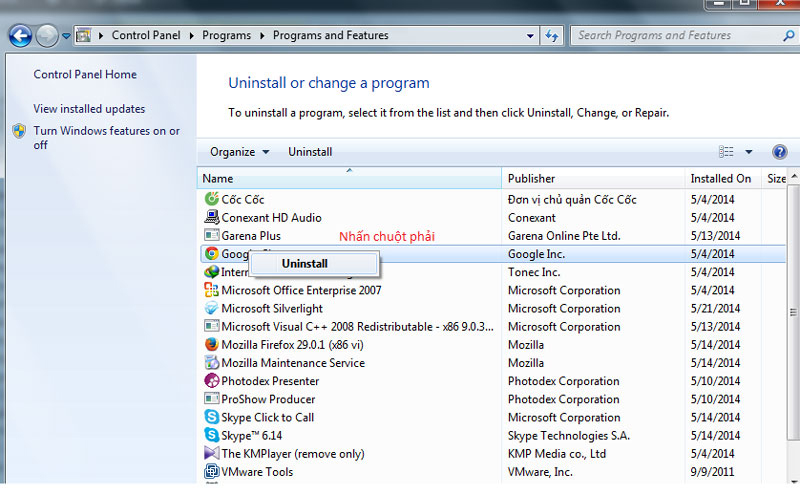
Task: Choose Uninstall from the context menu
Action: (x=304, y=264)
